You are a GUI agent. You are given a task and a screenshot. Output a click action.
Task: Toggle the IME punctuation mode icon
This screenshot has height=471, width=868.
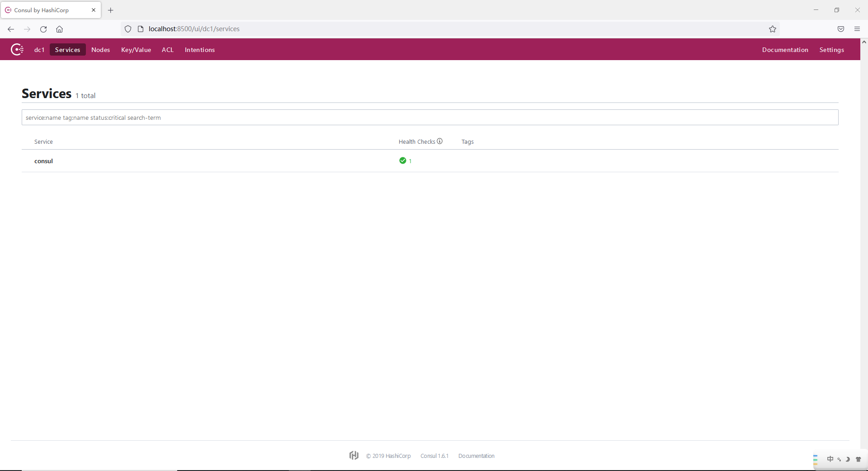coord(839,459)
